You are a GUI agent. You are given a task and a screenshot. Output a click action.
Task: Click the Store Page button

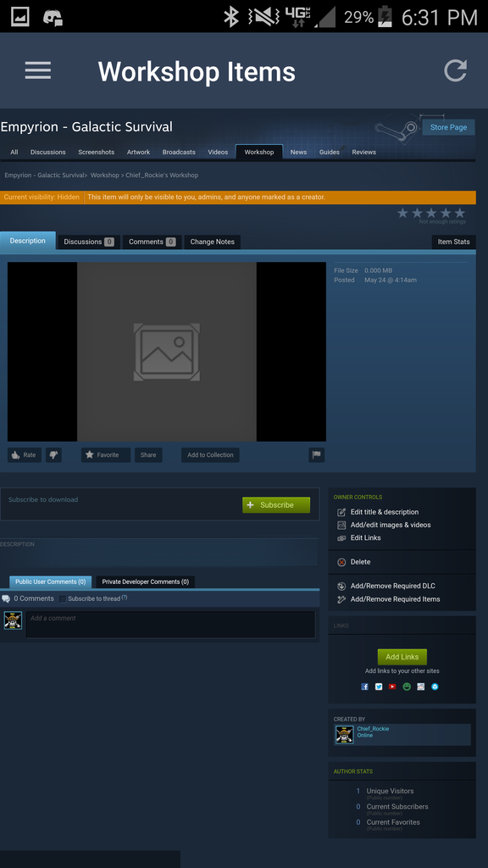[x=449, y=127]
